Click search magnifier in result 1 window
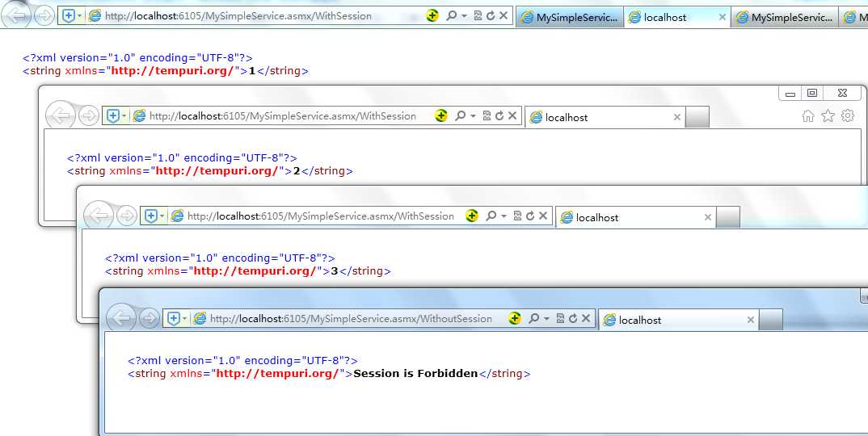Viewport: 868px width, 436px height. click(452, 16)
